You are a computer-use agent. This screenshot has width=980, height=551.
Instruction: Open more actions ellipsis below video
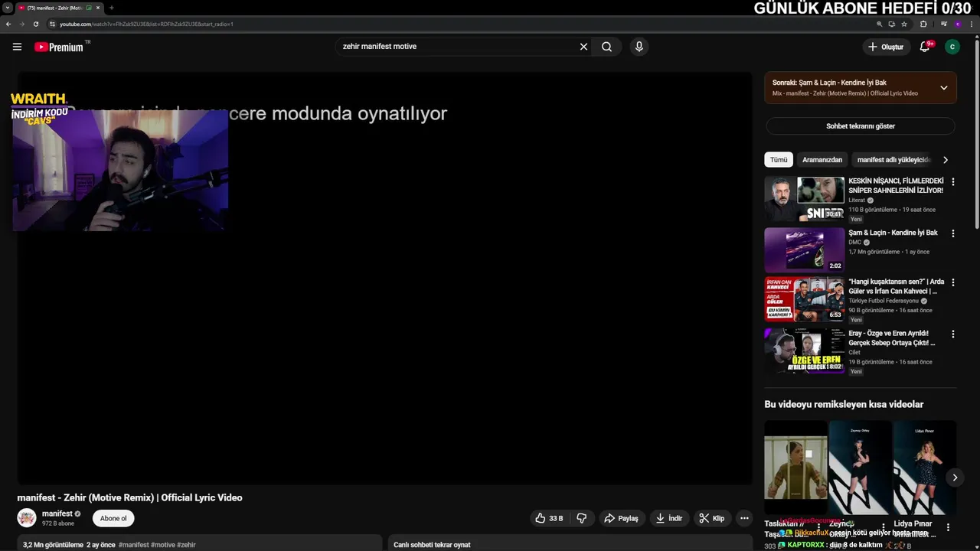click(x=744, y=518)
